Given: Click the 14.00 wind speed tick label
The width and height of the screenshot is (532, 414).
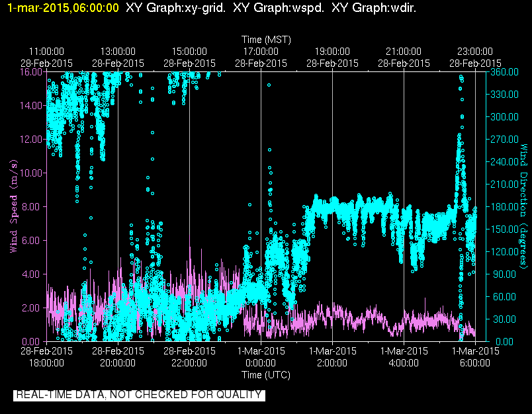Looking at the screenshot, I should (31, 105).
